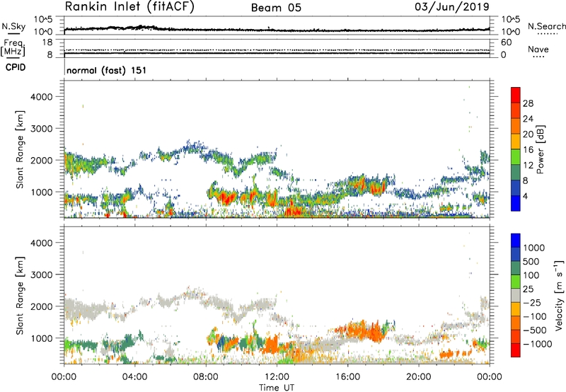Click the '16:00' time axis tick label
The width and height of the screenshot is (566, 392).
tap(347, 377)
